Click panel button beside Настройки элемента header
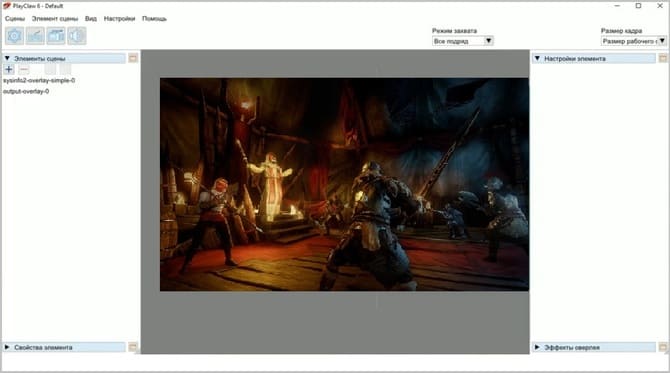This screenshot has height=373, width=670. click(663, 58)
